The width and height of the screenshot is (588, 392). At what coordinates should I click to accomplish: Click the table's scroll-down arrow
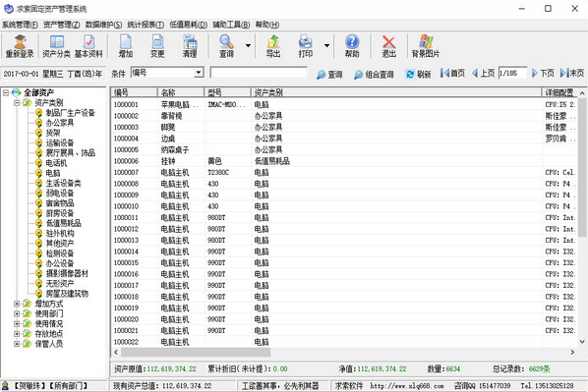pos(582,342)
